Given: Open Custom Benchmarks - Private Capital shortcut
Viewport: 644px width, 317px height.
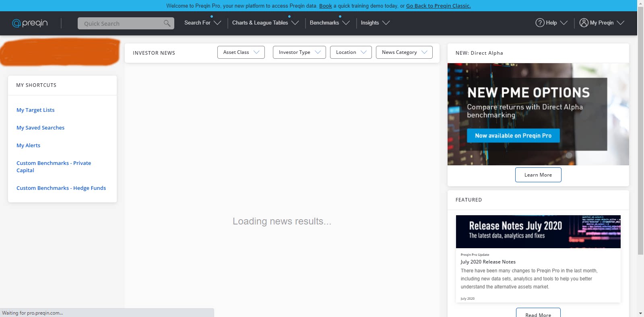Looking at the screenshot, I should click(x=54, y=167).
